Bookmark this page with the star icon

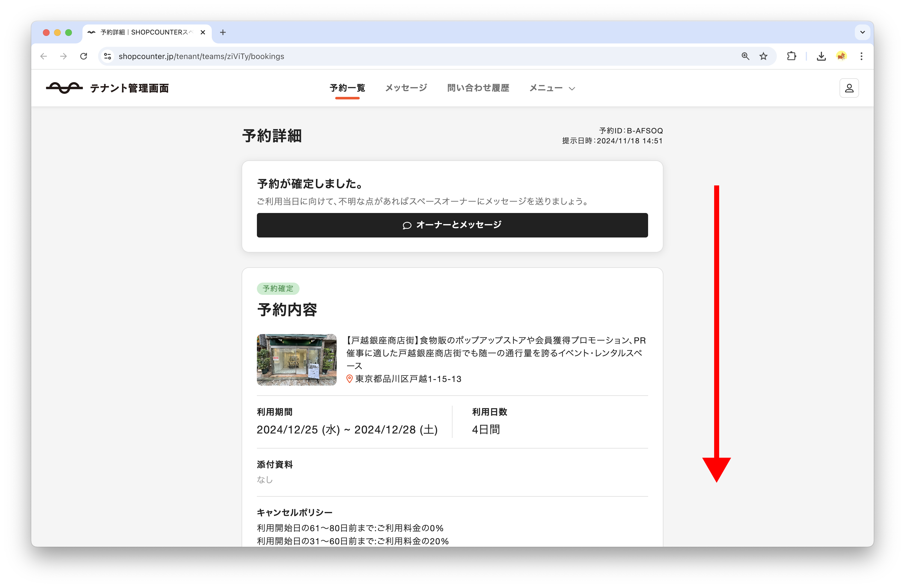763,56
